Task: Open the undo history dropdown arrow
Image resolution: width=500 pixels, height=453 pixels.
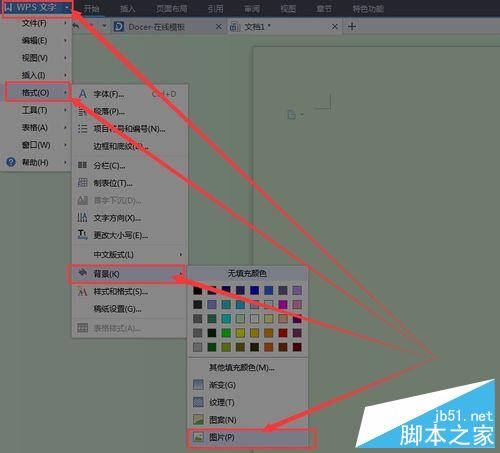Action: [104, 26]
